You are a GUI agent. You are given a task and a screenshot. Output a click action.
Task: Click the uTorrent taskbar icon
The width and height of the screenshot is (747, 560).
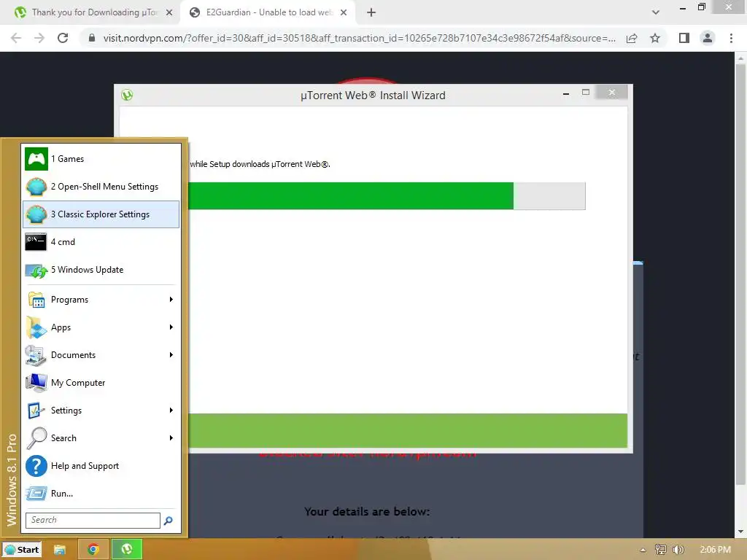(127, 550)
